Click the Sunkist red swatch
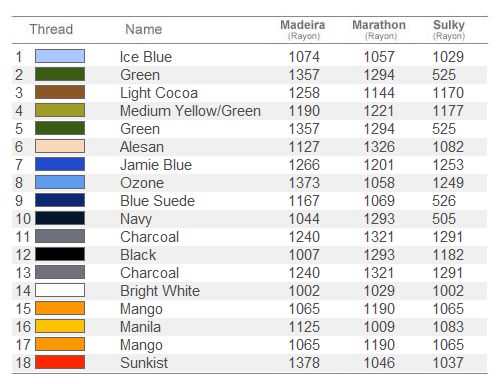Viewport: 500px width, 384px height. pyautogui.click(x=60, y=362)
